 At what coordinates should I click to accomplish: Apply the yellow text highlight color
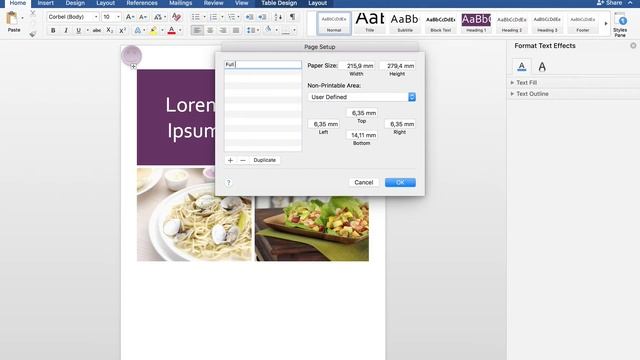153,30
